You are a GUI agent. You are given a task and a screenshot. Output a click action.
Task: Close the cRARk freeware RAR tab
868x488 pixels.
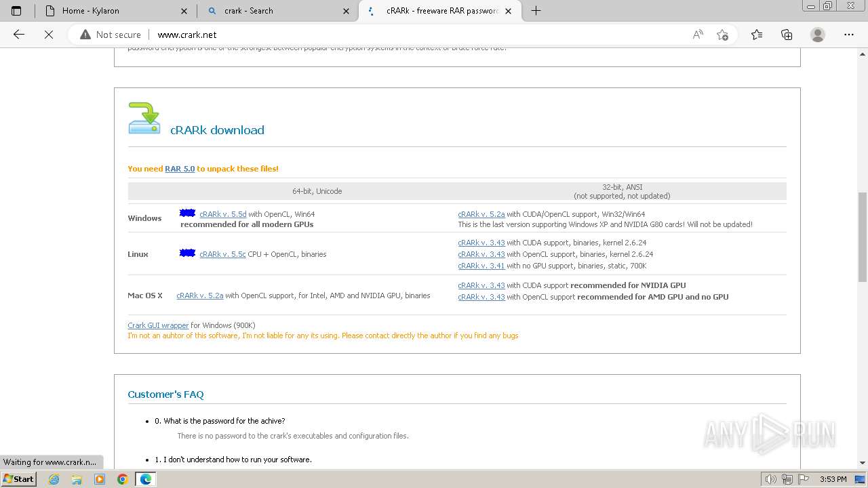(509, 11)
